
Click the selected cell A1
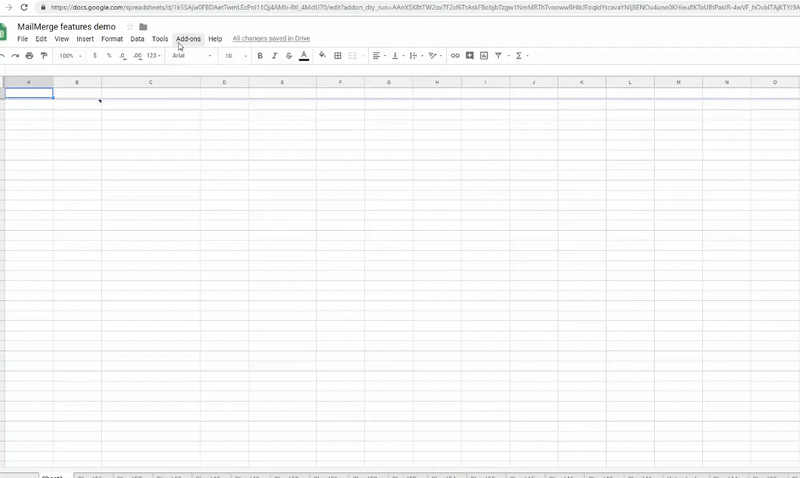[x=29, y=93]
